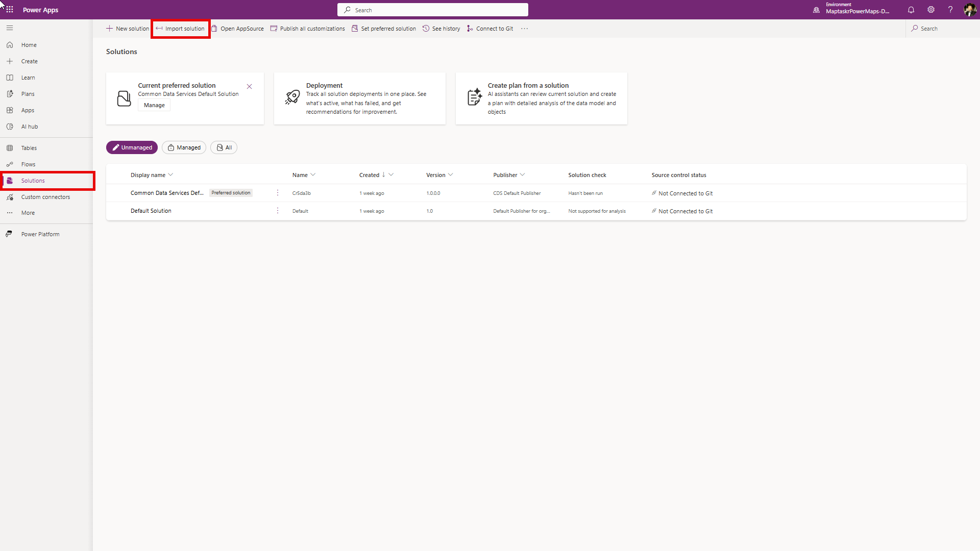
Task: Open the Default Solution row options menu
Action: (x=277, y=210)
